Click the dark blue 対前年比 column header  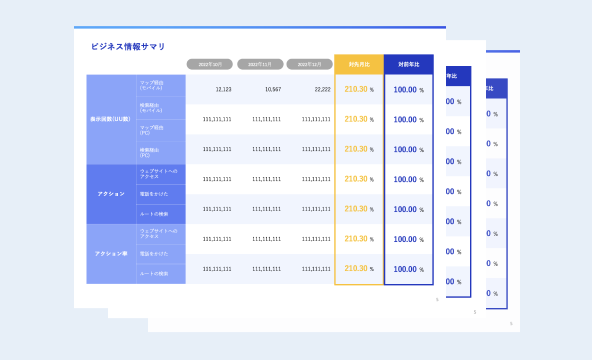[409, 65]
